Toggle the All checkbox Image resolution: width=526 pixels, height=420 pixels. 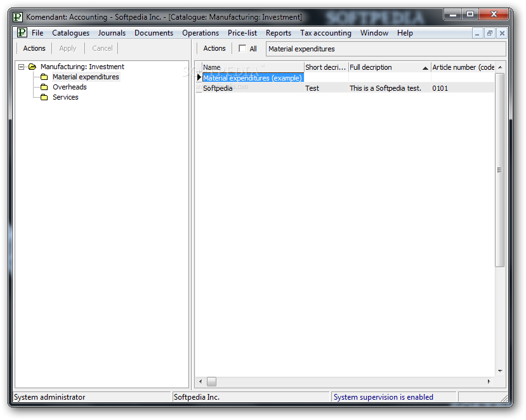[242, 48]
